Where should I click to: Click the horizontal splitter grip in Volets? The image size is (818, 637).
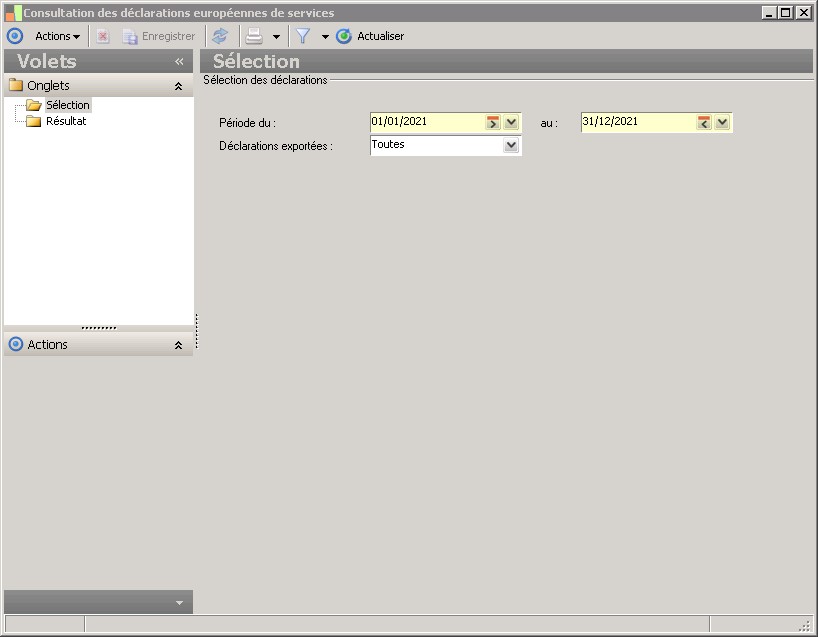99,328
